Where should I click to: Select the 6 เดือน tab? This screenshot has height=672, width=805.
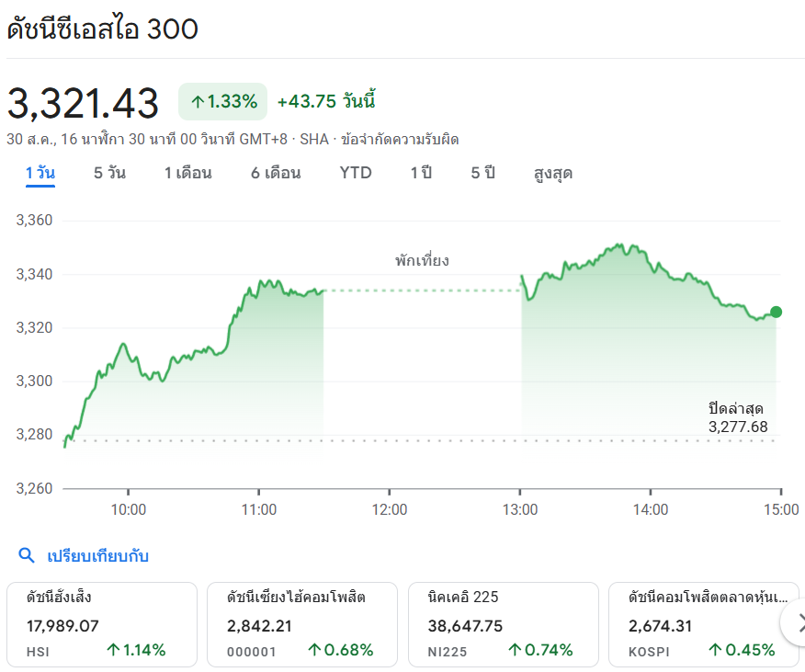(276, 173)
